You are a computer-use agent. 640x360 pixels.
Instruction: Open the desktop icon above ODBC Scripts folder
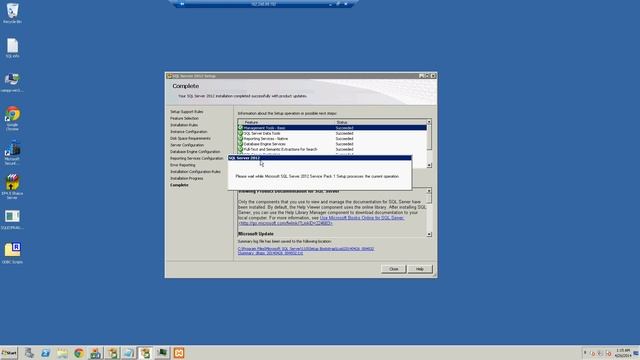tap(12, 220)
